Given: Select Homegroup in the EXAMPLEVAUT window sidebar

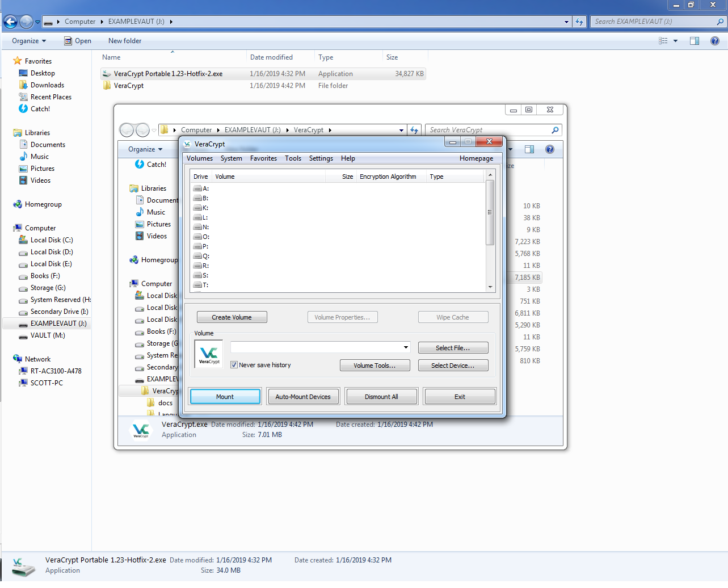Looking at the screenshot, I should (x=43, y=204).
